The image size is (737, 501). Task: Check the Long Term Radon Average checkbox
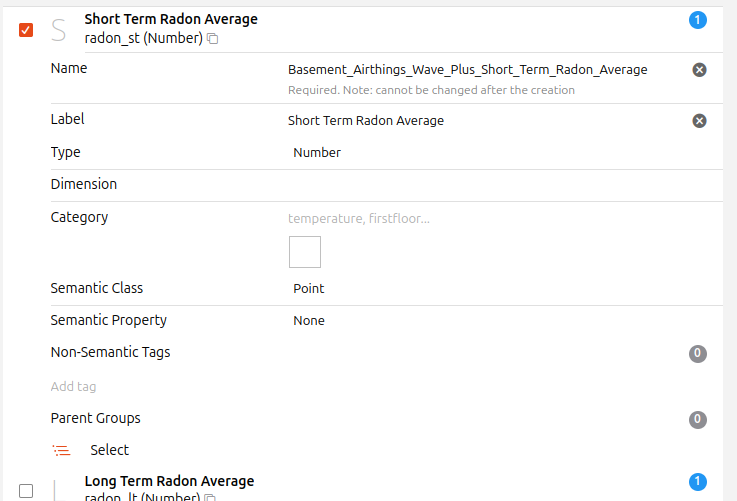(x=26, y=490)
